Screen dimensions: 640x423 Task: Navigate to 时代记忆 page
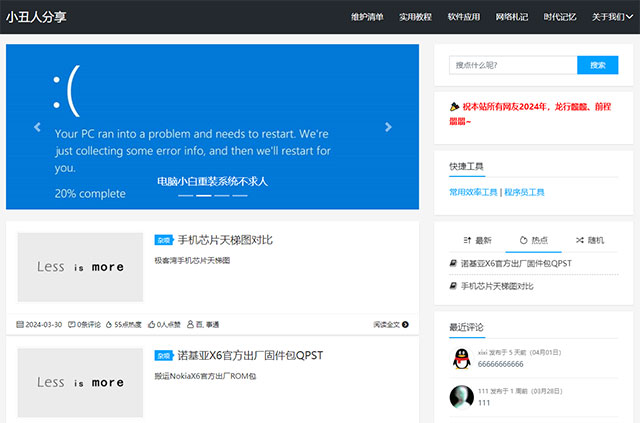point(560,17)
